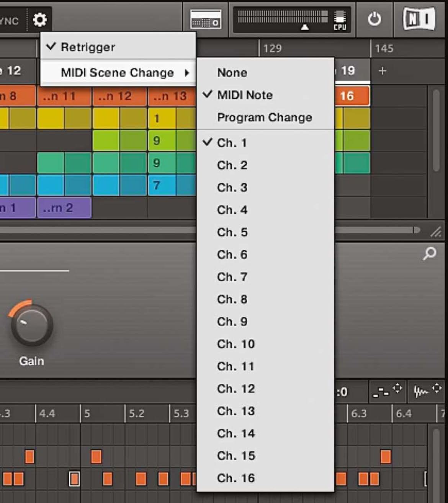
Task: Click pattern ruler position 4.4
Action: coord(47,413)
